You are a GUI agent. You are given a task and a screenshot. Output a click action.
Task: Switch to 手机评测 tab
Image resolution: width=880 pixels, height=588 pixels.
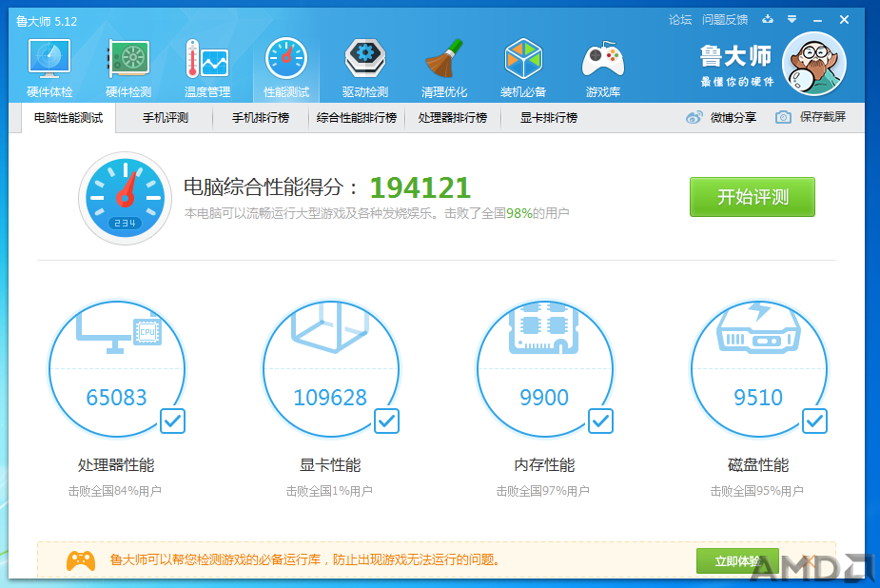coord(165,118)
